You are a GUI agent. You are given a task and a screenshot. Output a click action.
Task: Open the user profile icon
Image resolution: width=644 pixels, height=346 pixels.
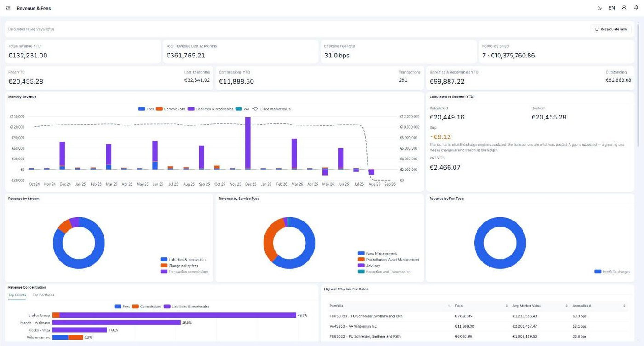pyautogui.click(x=624, y=8)
